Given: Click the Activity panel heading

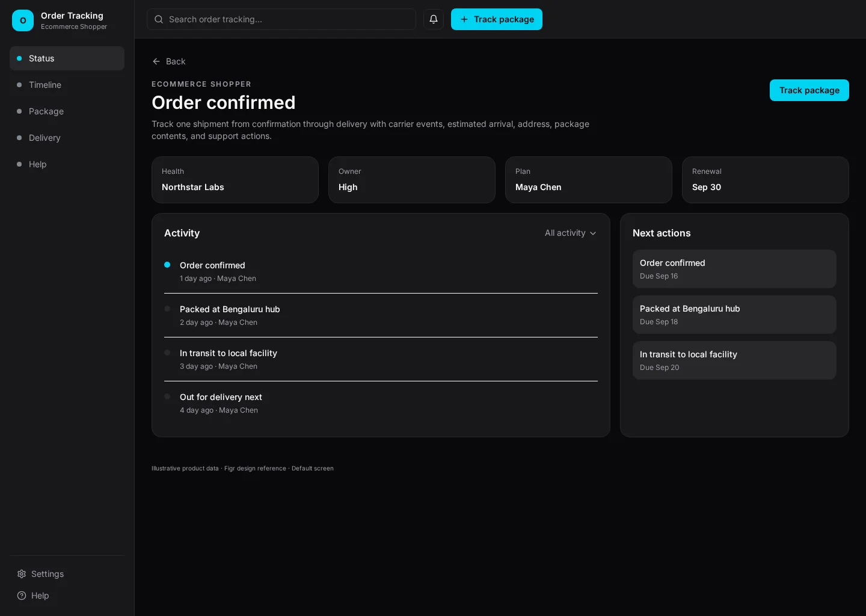Looking at the screenshot, I should pos(182,233).
